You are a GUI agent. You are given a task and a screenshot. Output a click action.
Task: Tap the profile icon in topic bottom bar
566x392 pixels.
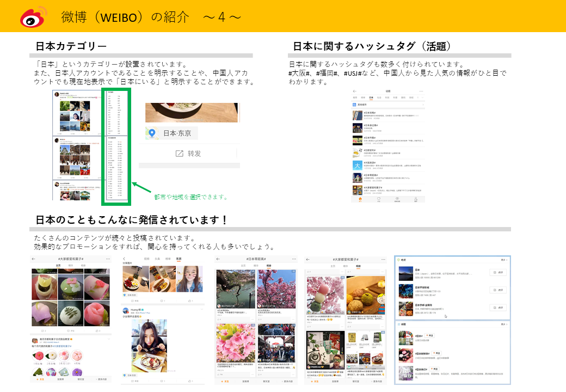click(416, 199)
